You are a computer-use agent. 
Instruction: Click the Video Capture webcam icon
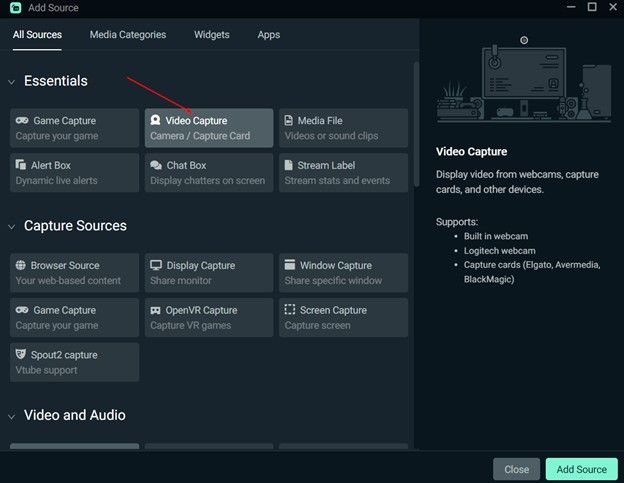[x=156, y=121]
